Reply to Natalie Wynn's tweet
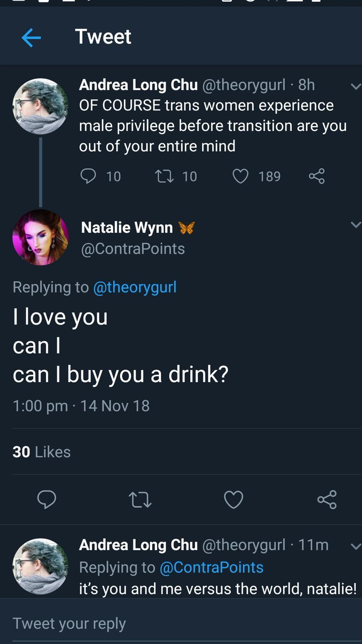This screenshot has width=362, height=644. 47,500
